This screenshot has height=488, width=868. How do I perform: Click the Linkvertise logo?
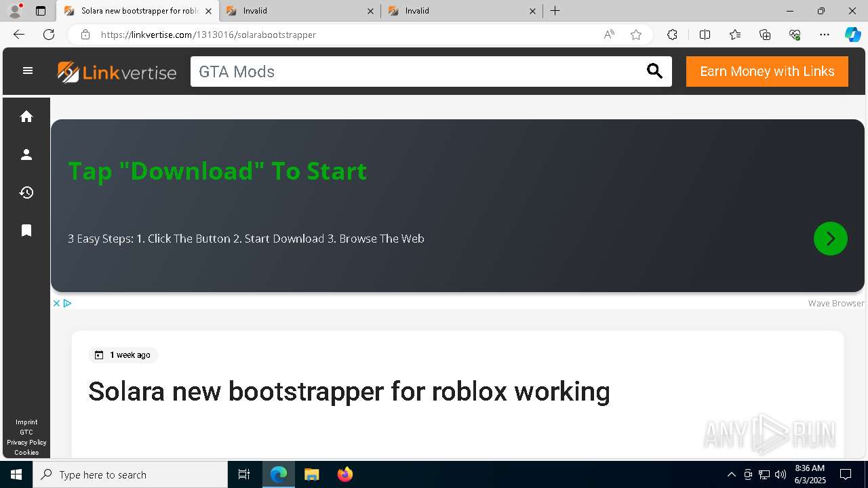[x=117, y=72]
